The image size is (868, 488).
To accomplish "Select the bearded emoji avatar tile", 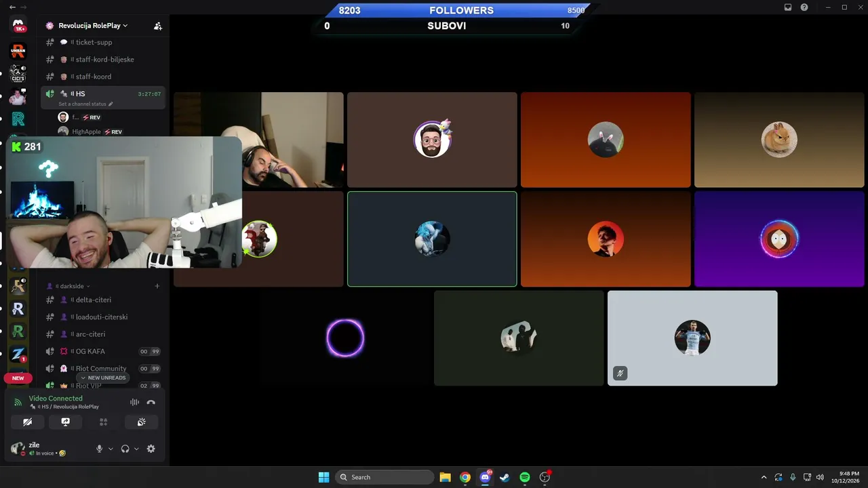I will click(x=432, y=140).
